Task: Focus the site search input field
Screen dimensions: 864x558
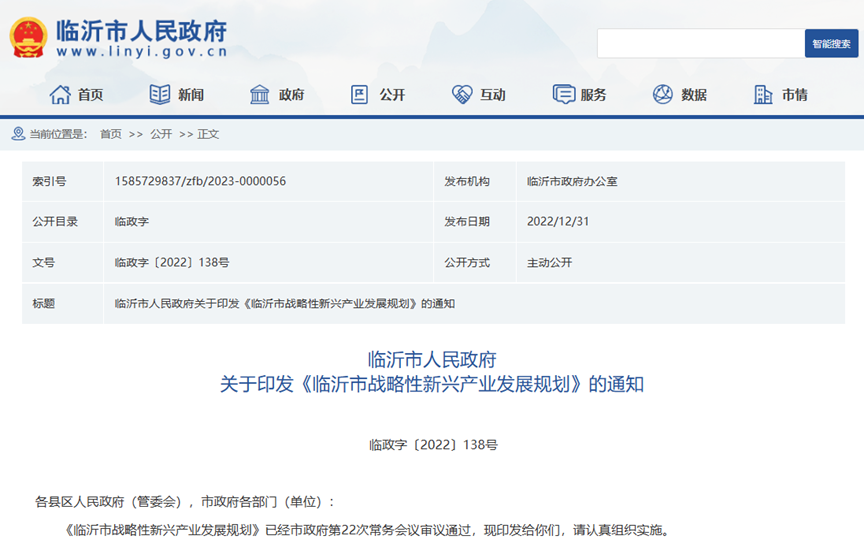Action: (x=701, y=44)
